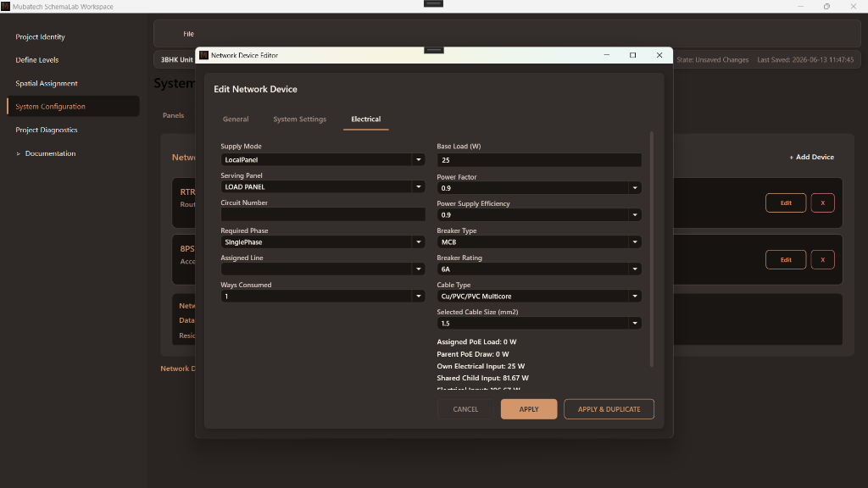Click the Mubatech SchemaLab app icon
Viewport: 868px width, 488px height.
[6, 6]
